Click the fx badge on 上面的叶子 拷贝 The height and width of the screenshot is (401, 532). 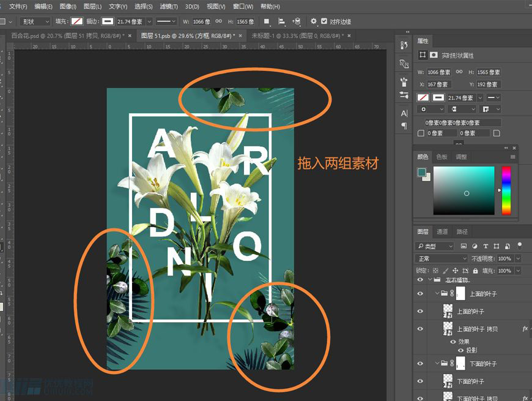[x=524, y=329]
